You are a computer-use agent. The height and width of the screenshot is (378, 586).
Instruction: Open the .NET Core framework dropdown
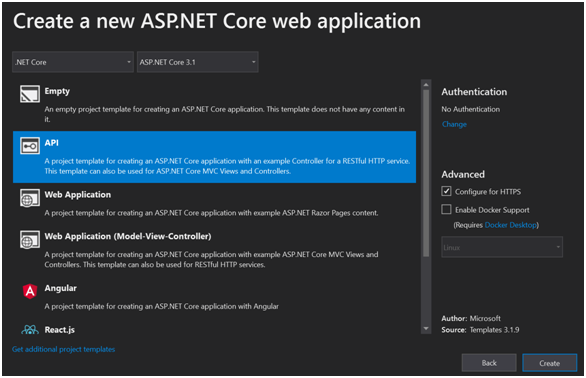[x=73, y=62]
